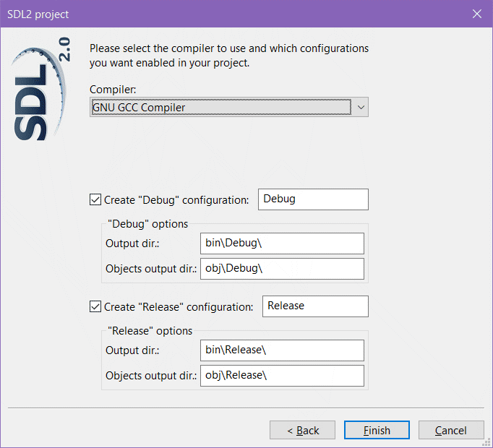Image resolution: width=493 pixels, height=448 pixels.
Task: Edit the obj\Release\ objects output field
Action: tap(282, 376)
